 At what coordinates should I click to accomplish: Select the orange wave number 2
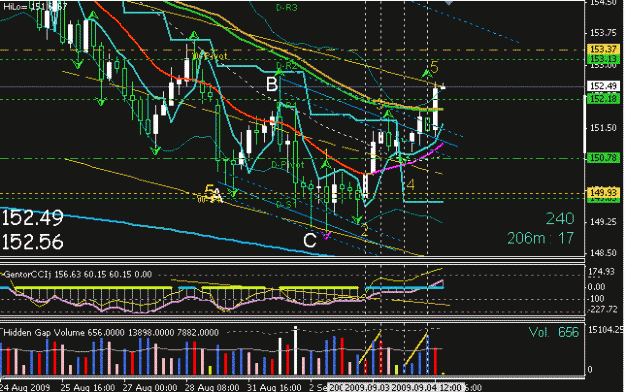pos(364,230)
